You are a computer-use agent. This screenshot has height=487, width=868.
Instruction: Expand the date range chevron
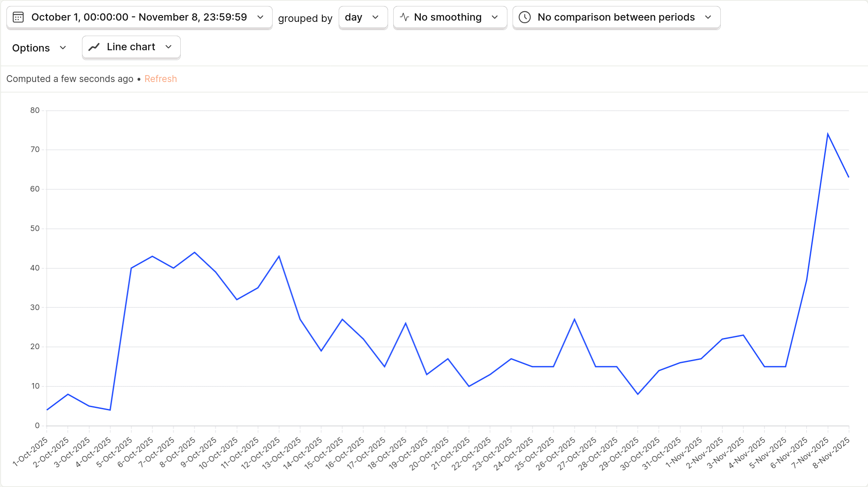(x=260, y=17)
